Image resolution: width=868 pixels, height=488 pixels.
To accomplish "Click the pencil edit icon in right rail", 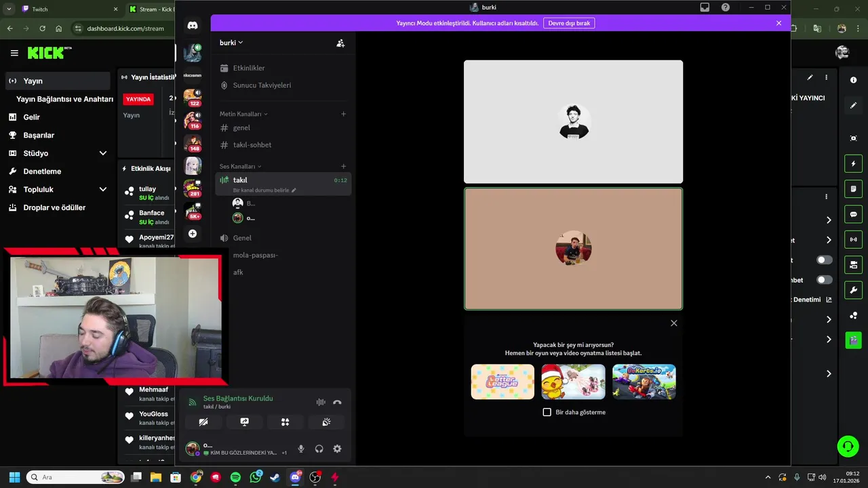I will coord(853,106).
